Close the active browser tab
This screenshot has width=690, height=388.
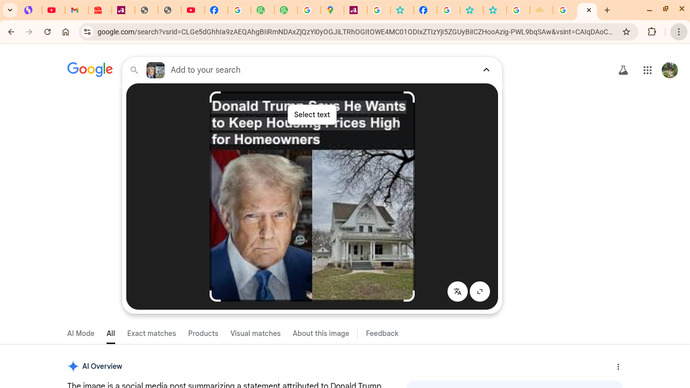[x=589, y=10]
